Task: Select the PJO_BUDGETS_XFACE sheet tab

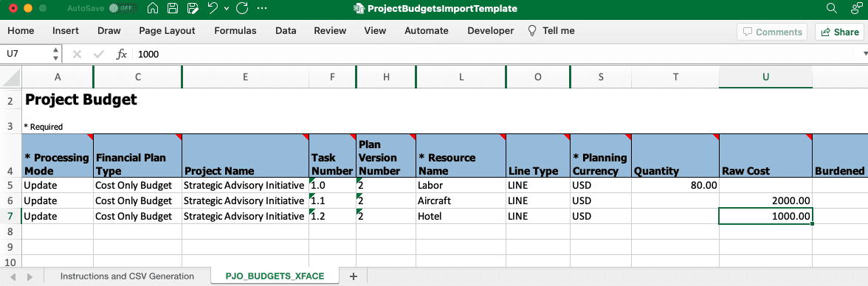Action: [275, 276]
